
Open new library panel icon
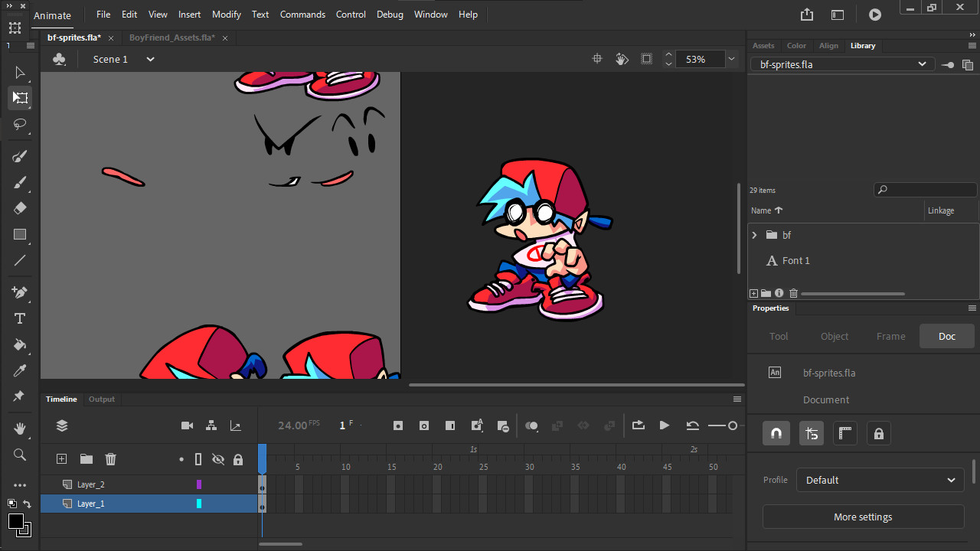tap(969, 64)
